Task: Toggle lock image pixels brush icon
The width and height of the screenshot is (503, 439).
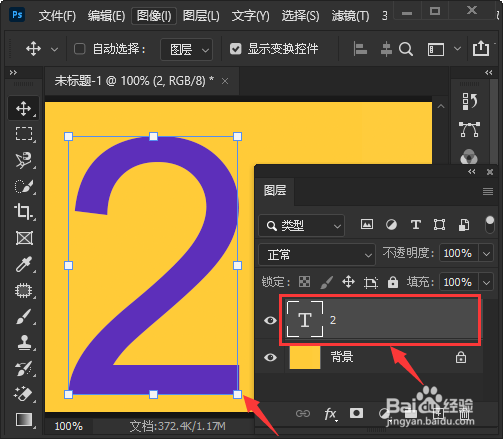Action: click(x=326, y=282)
